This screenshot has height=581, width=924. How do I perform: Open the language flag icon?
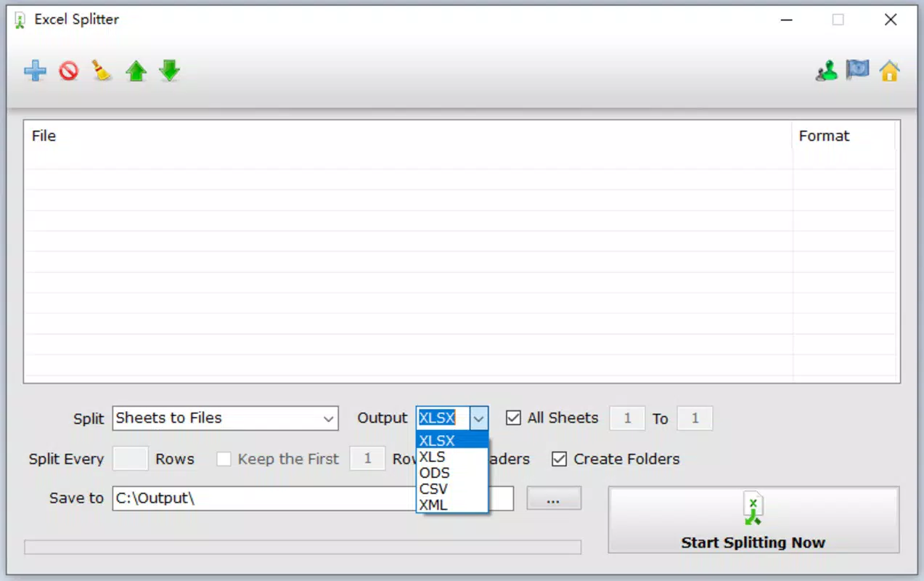(x=858, y=70)
